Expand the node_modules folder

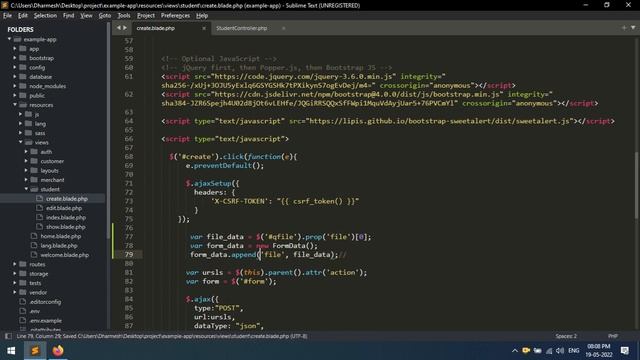[x=15, y=86]
